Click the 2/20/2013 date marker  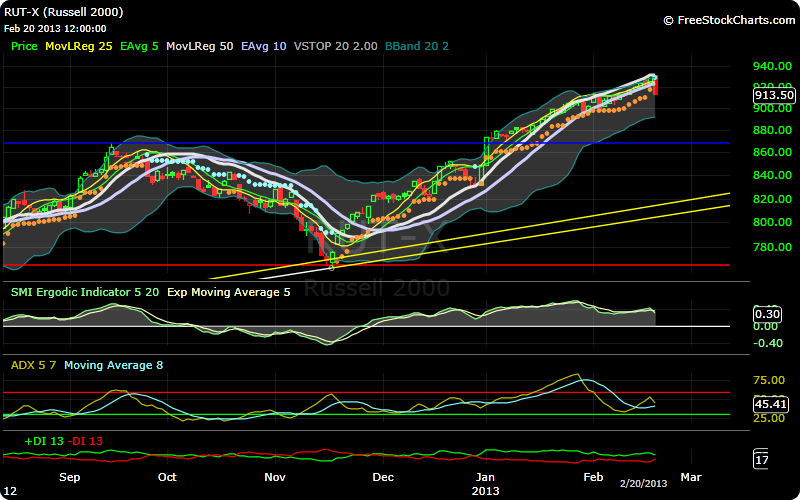tap(643, 484)
